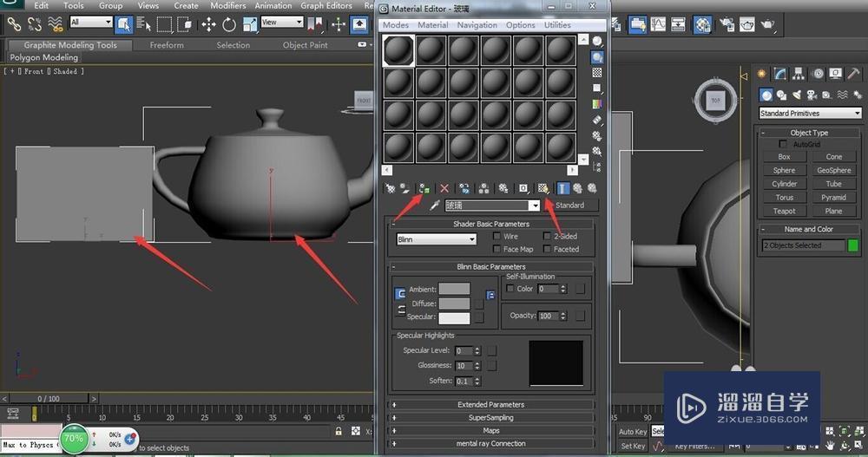Click the Auto Key button
This screenshot has height=457, width=868.
click(x=633, y=432)
